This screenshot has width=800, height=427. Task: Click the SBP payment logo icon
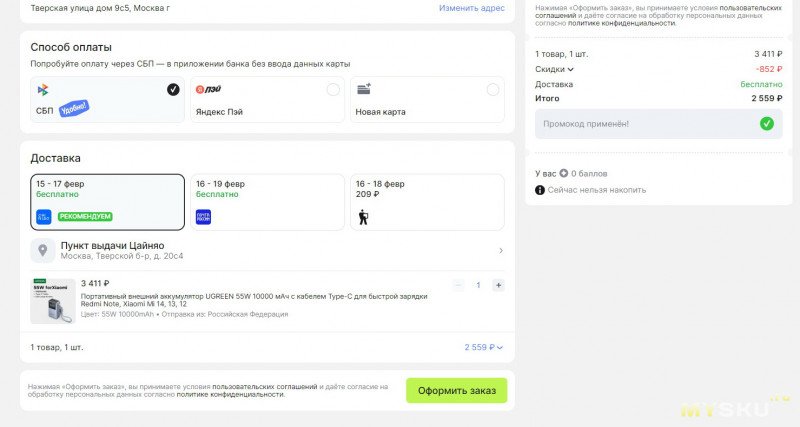43,90
